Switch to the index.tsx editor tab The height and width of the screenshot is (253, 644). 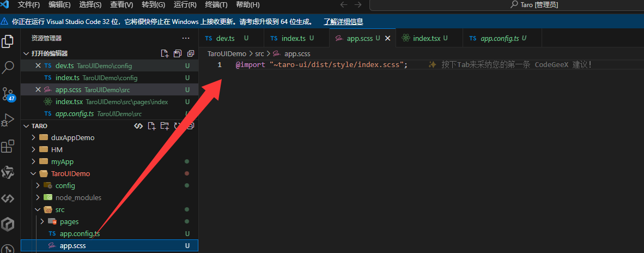pos(429,38)
